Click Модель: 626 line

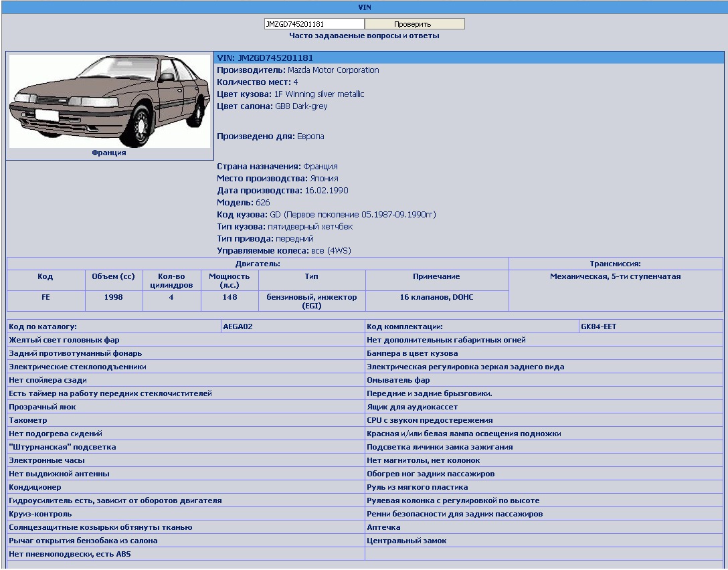(x=244, y=203)
